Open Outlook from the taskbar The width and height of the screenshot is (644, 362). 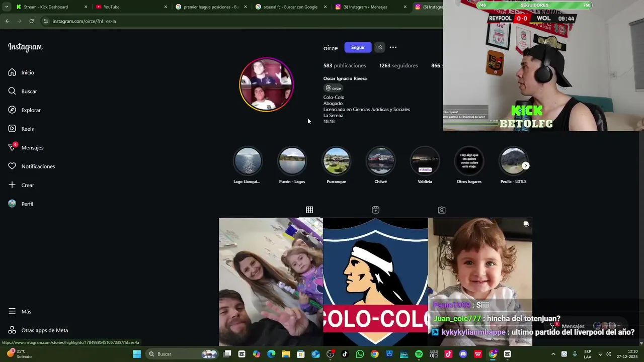coord(315,354)
